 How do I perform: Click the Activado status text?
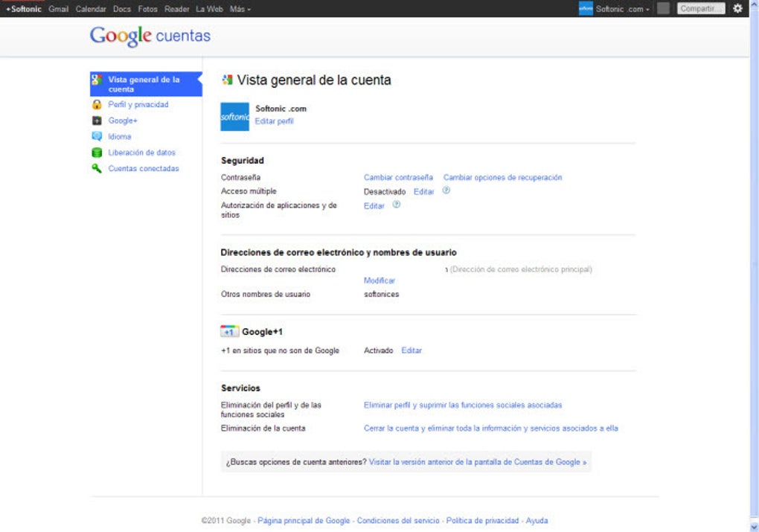[x=379, y=350]
